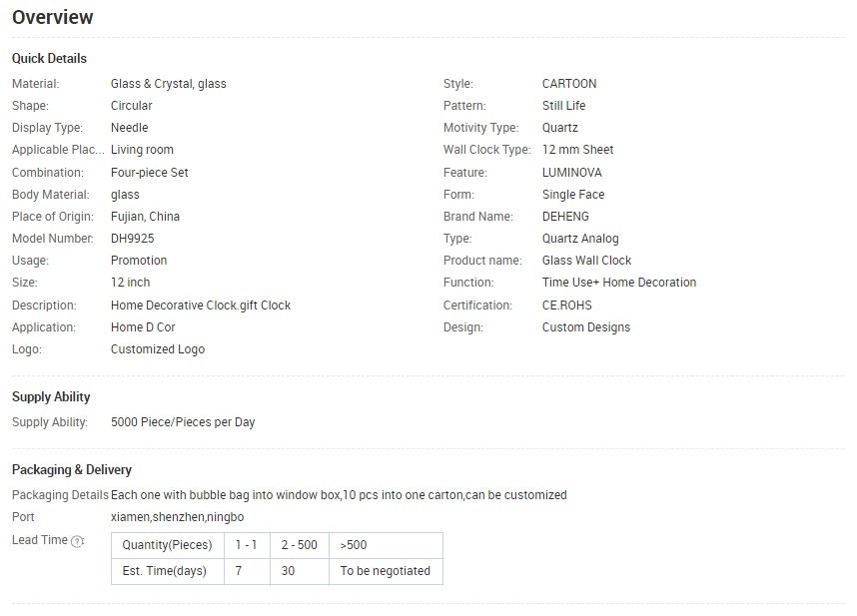Click the Packaging & Delivery heading
The height and width of the screenshot is (616, 857).
72,469
